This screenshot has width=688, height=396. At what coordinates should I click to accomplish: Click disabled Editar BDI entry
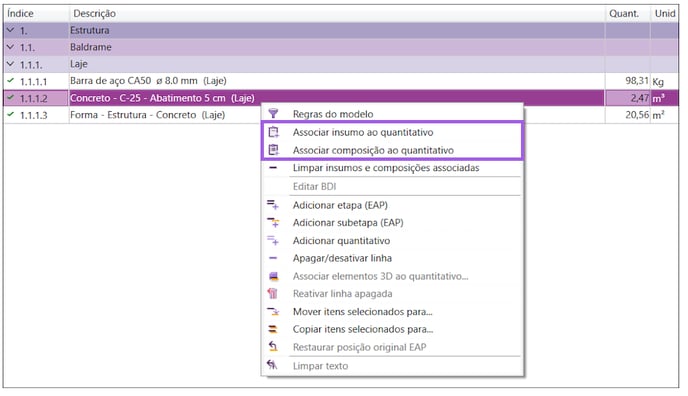click(x=392, y=186)
